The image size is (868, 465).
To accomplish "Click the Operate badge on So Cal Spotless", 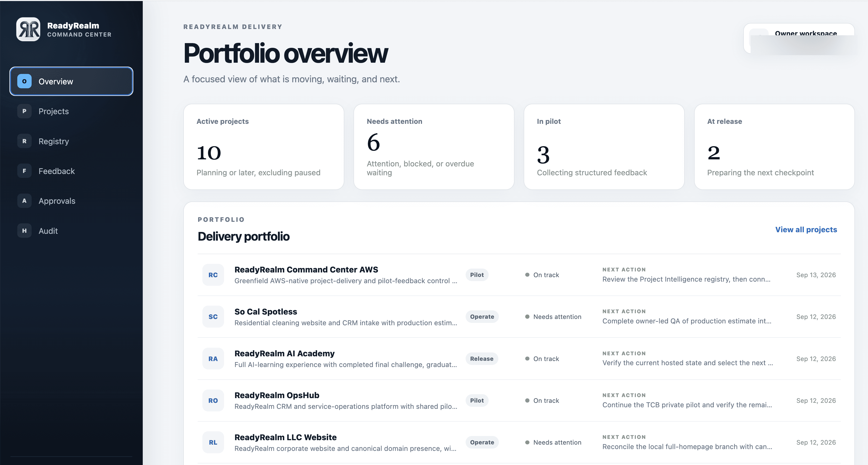I will click(482, 317).
